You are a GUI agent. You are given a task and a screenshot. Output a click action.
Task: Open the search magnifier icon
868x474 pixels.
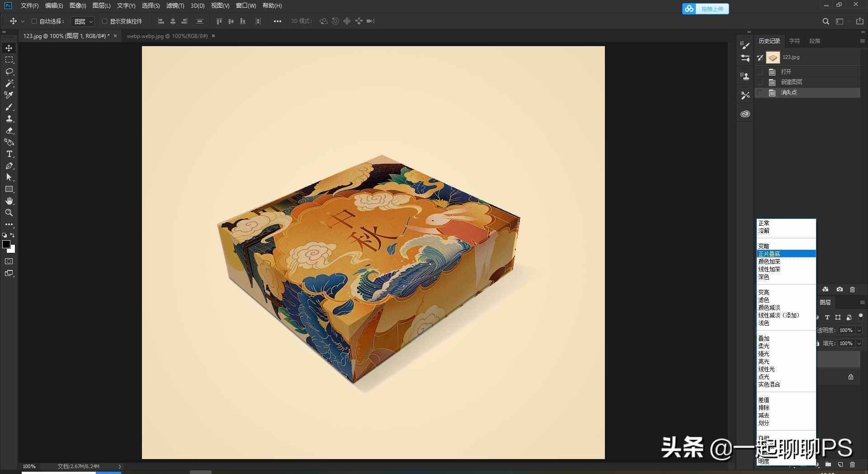tap(826, 21)
